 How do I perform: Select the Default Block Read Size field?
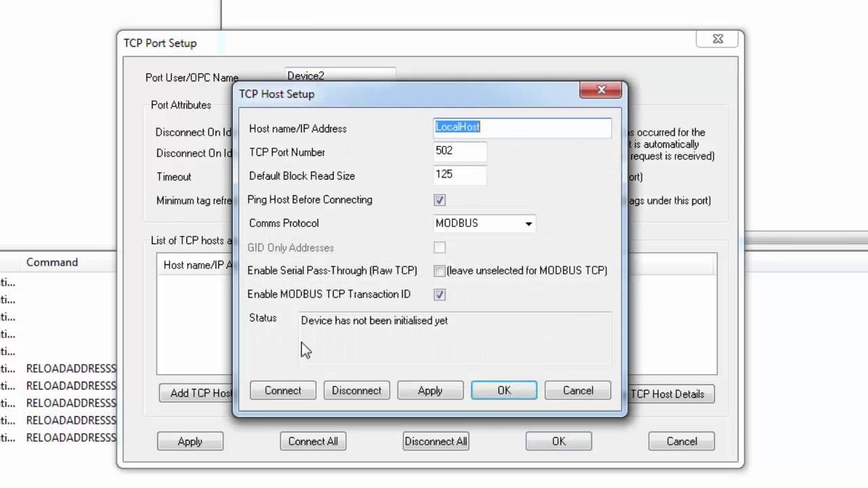[x=460, y=175]
